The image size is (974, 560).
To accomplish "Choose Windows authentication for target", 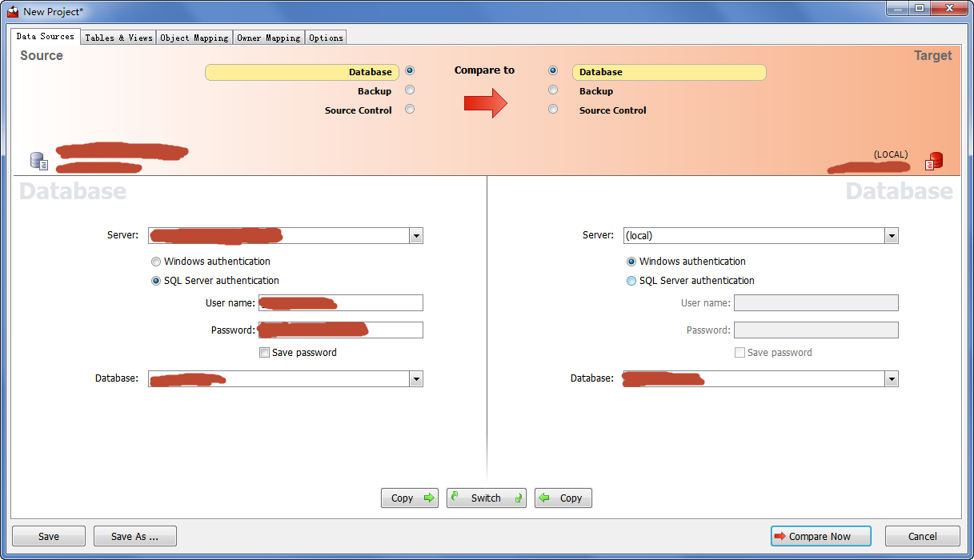I will pyautogui.click(x=631, y=262).
